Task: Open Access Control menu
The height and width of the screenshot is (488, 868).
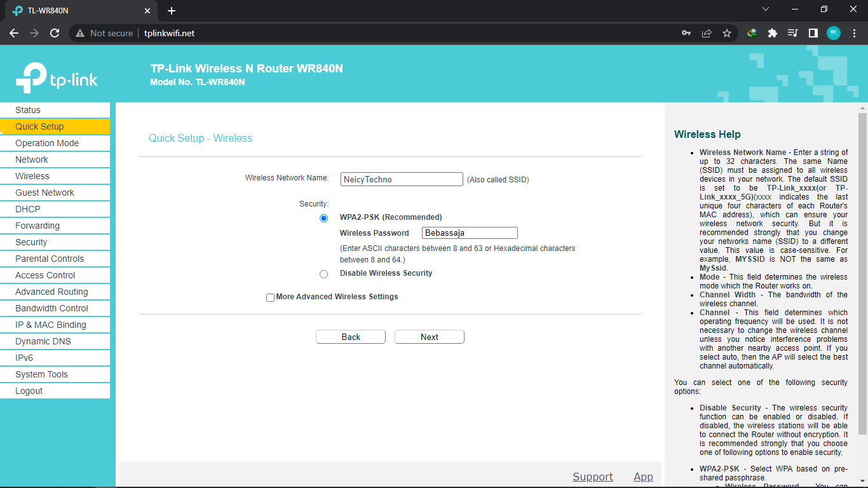Action: pos(55,275)
